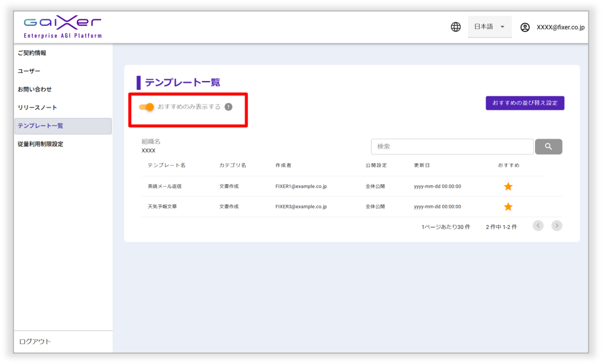The image size is (602, 364).
Task: Click the info icon beside おすすめのみ表示する
Action: click(229, 107)
